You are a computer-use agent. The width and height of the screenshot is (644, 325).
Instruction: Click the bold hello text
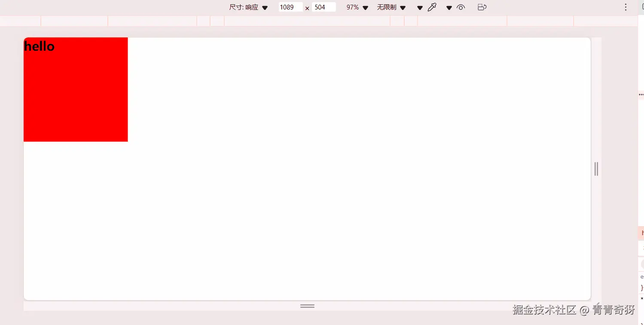click(x=39, y=46)
